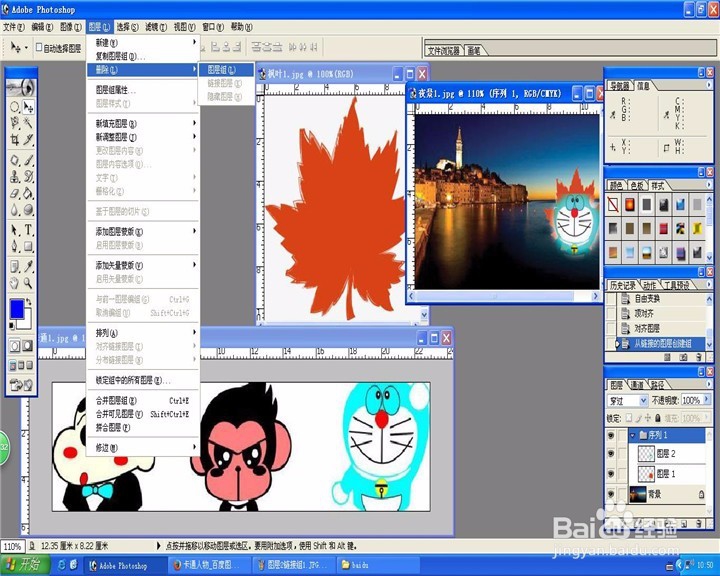The width and height of the screenshot is (720, 576).
Task: Toggle lock all in layers panel
Action: click(x=658, y=418)
